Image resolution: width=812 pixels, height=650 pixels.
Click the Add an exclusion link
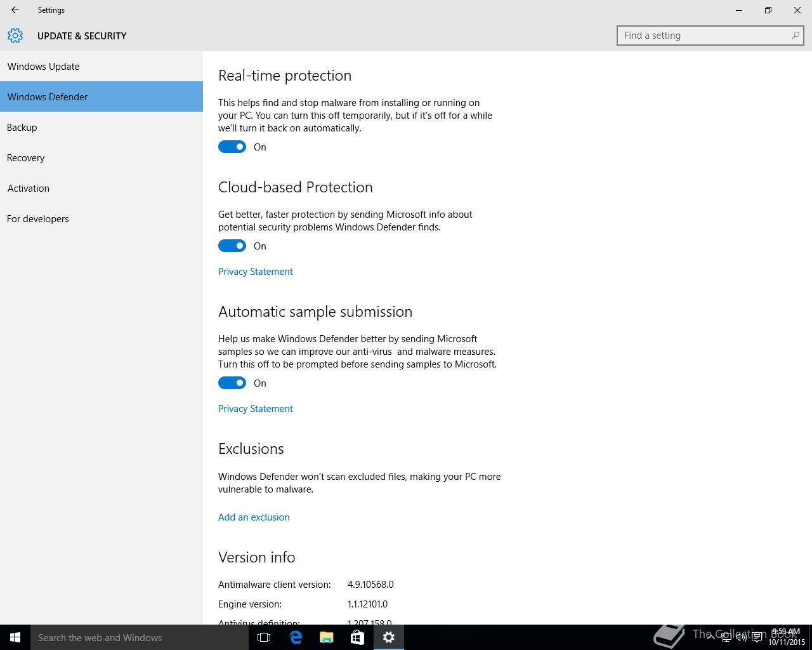pos(254,517)
